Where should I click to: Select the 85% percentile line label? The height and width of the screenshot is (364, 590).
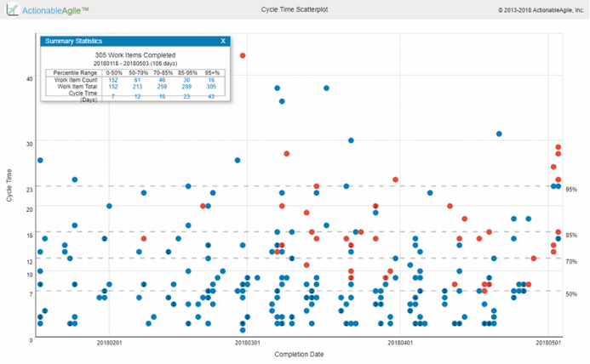571,235
